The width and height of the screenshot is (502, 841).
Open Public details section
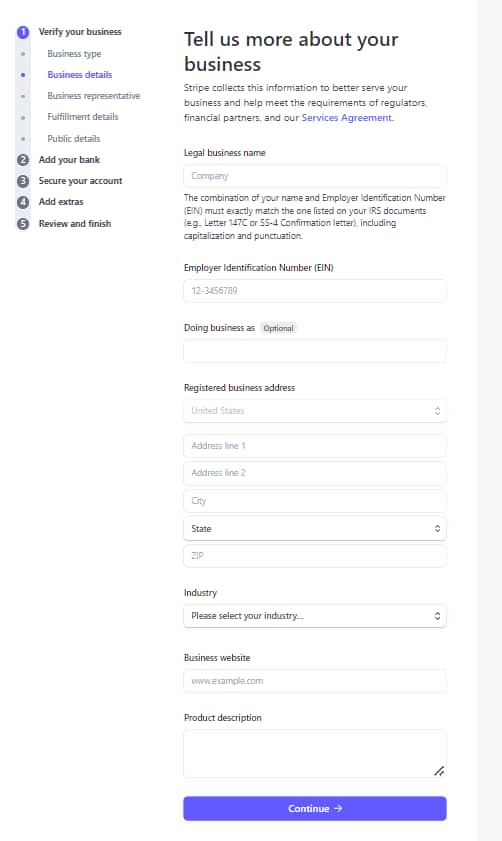pyautogui.click(x=73, y=138)
